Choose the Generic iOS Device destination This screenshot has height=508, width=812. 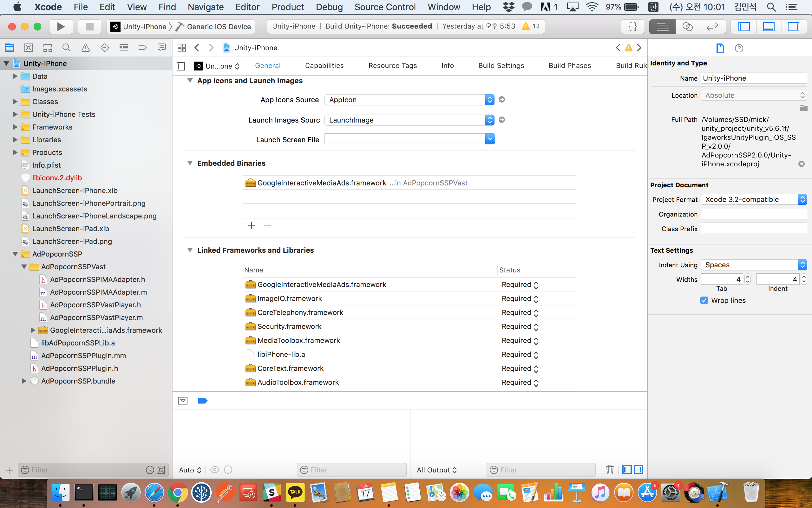[214, 27]
